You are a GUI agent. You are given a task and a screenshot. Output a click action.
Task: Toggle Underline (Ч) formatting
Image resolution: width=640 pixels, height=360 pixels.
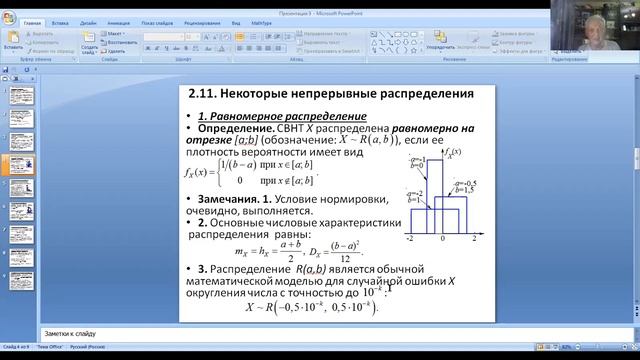(x=167, y=49)
